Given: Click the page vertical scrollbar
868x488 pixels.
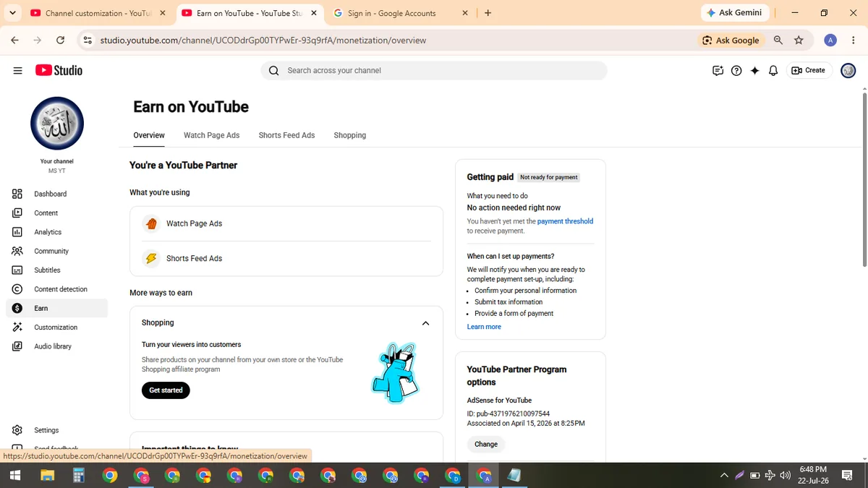Looking at the screenshot, I should pyautogui.click(x=864, y=181).
